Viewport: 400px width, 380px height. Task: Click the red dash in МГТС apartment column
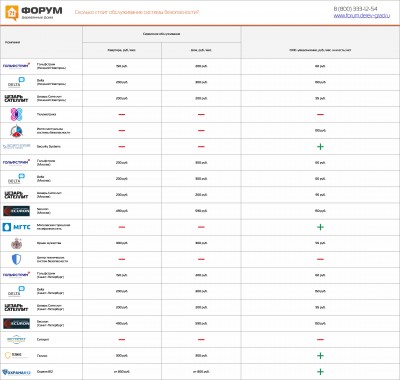[122, 227]
